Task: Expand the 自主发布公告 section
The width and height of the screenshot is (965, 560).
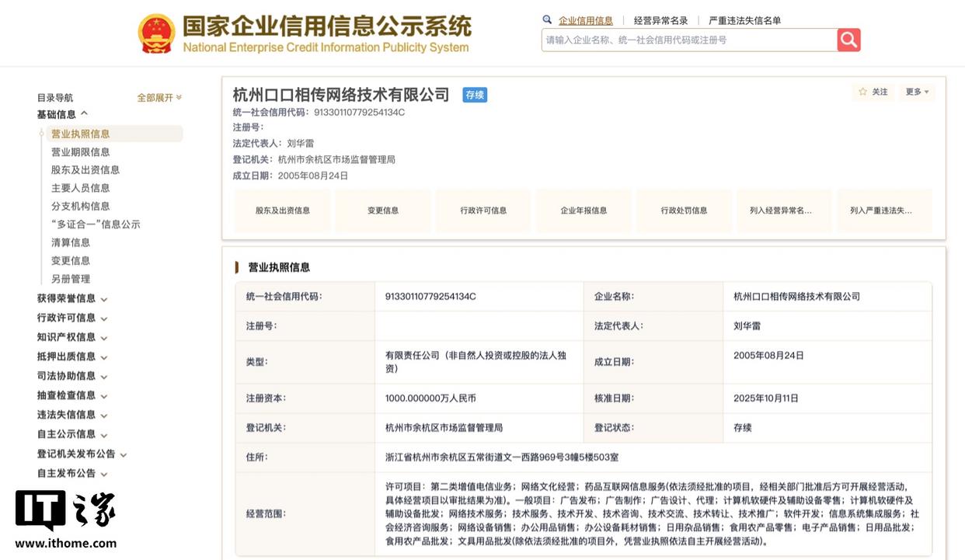Action: (x=72, y=473)
